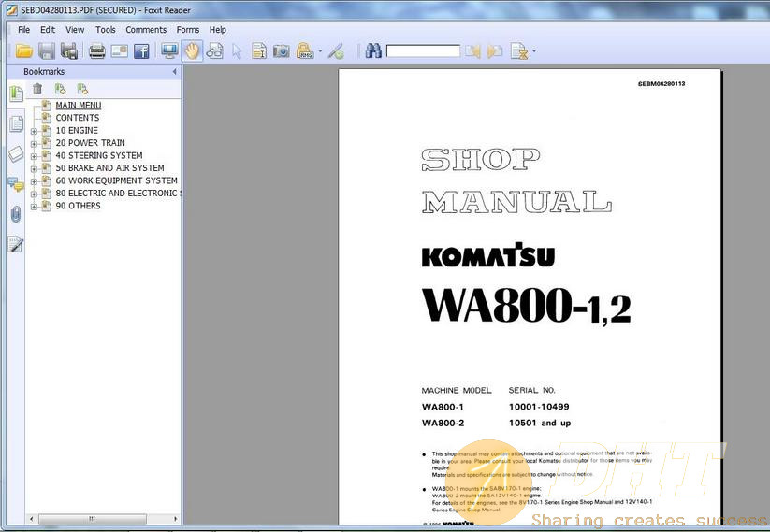Click the Snapshot camera icon
This screenshot has width=770, height=532.
[282, 50]
